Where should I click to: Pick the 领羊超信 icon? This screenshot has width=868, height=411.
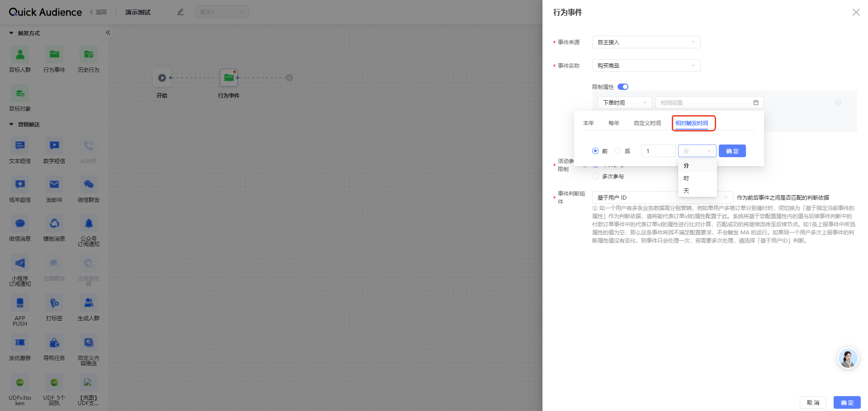[x=20, y=184]
